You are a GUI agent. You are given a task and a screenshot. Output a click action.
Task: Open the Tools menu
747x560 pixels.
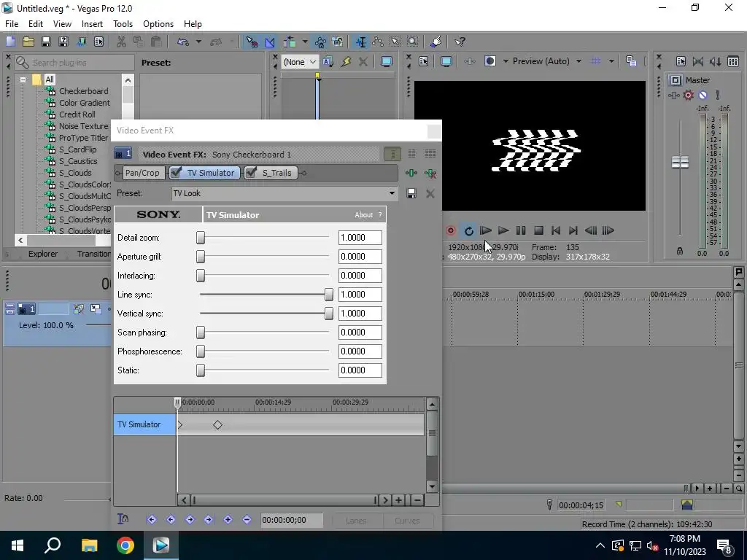[123, 24]
